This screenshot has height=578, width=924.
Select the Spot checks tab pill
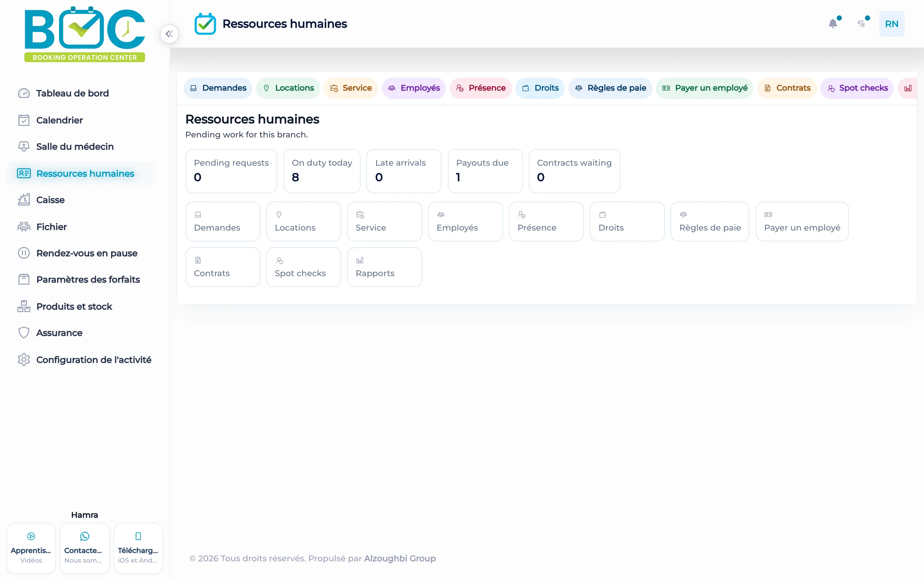point(857,88)
